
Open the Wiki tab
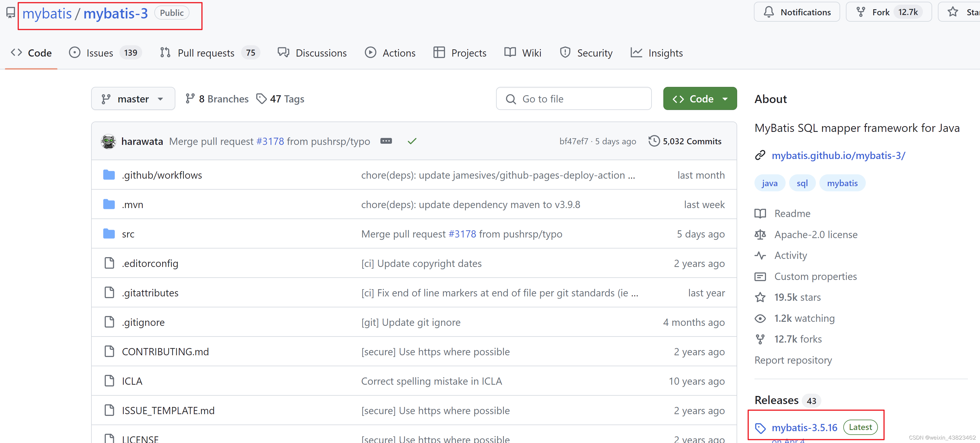click(x=523, y=53)
